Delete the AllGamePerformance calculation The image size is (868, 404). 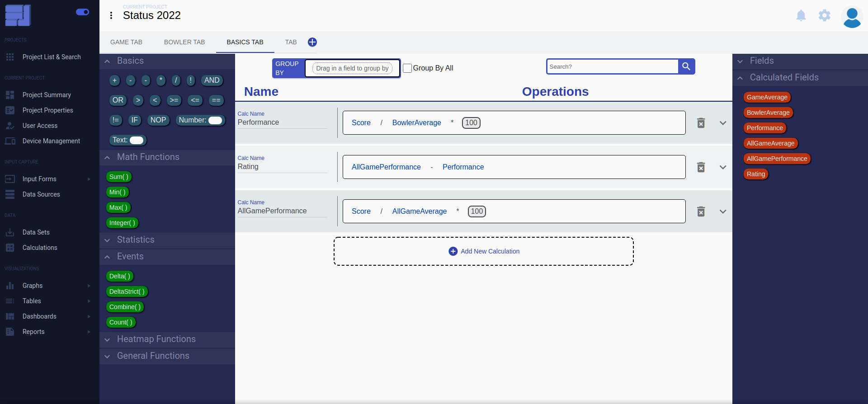(x=701, y=211)
